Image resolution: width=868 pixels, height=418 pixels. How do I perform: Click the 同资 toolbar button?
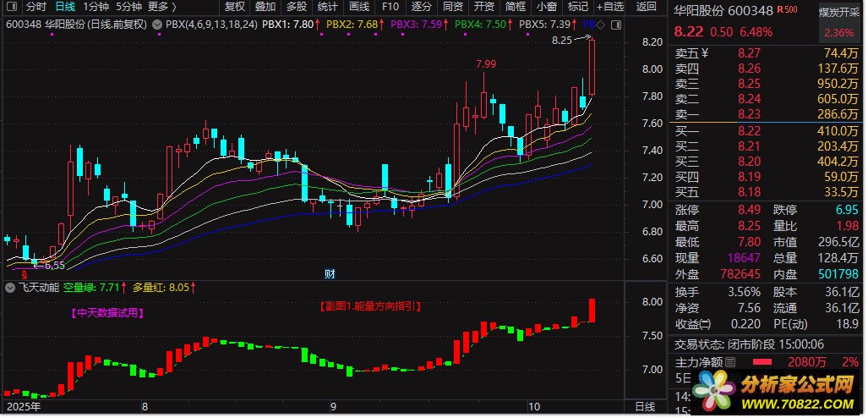click(x=453, y=8)
